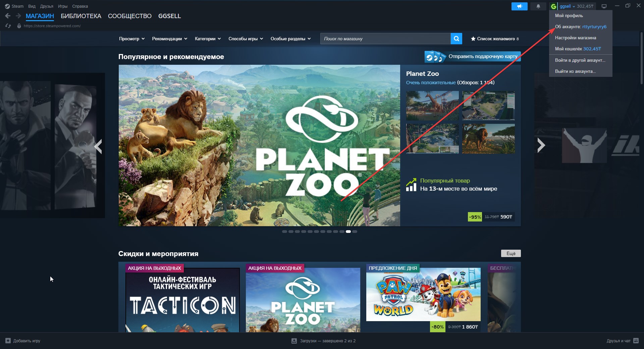Click the lock icon next to the URL
Image resolution: width=644 pixels, height=349 pixels.
(x=19, y=26)
